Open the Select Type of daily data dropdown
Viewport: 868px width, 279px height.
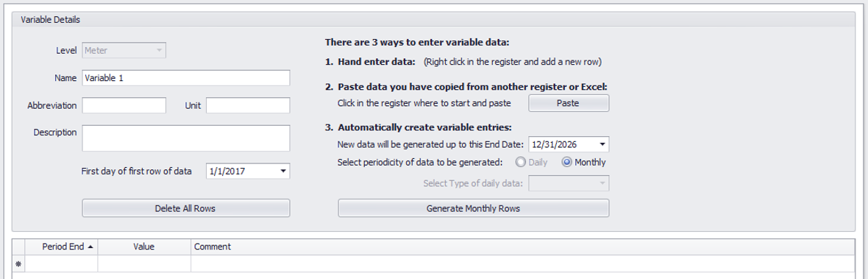pos(569,183)
